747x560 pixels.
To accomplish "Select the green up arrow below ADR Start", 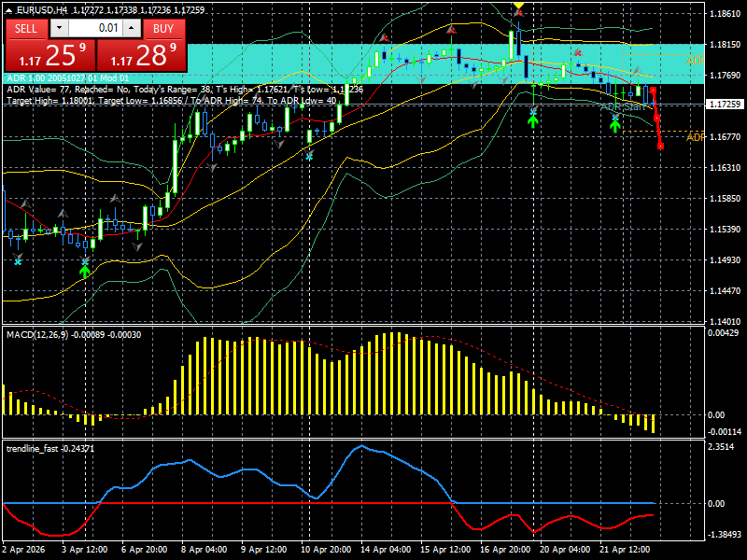I will coord(615,126).
